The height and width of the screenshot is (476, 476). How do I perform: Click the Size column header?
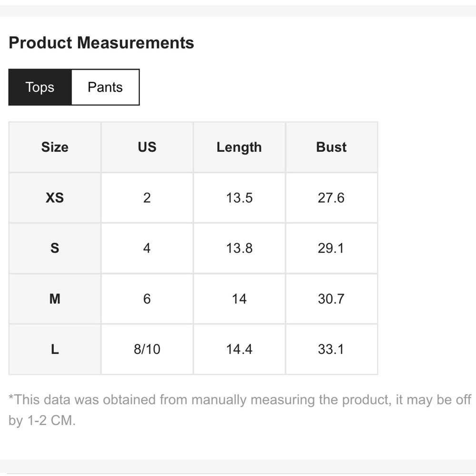coord(55,147)
